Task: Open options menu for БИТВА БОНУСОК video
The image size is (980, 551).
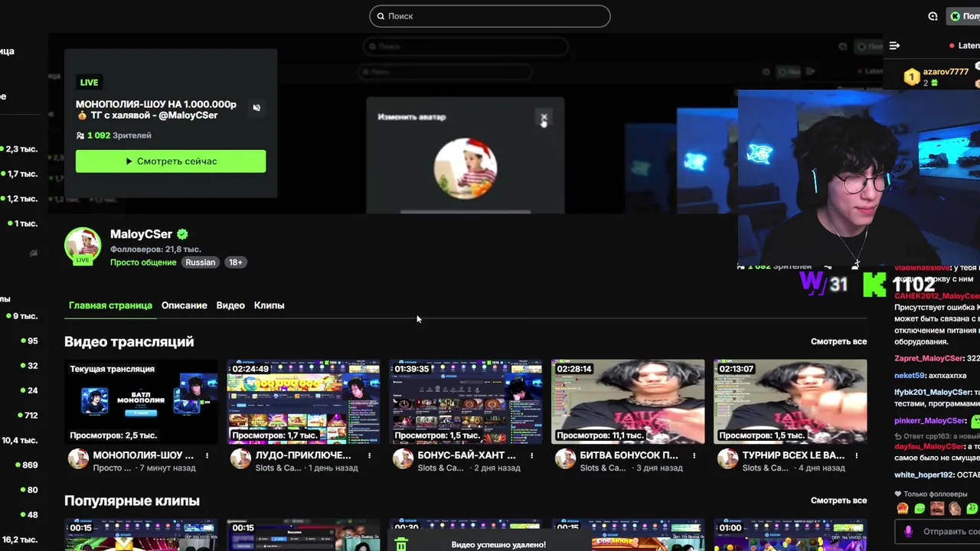Action: 694,455
